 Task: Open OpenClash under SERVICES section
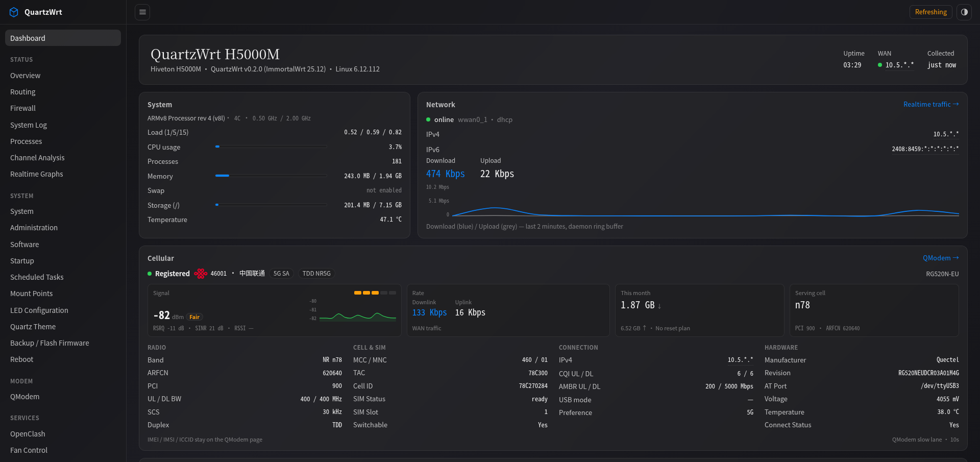point(63,434)
